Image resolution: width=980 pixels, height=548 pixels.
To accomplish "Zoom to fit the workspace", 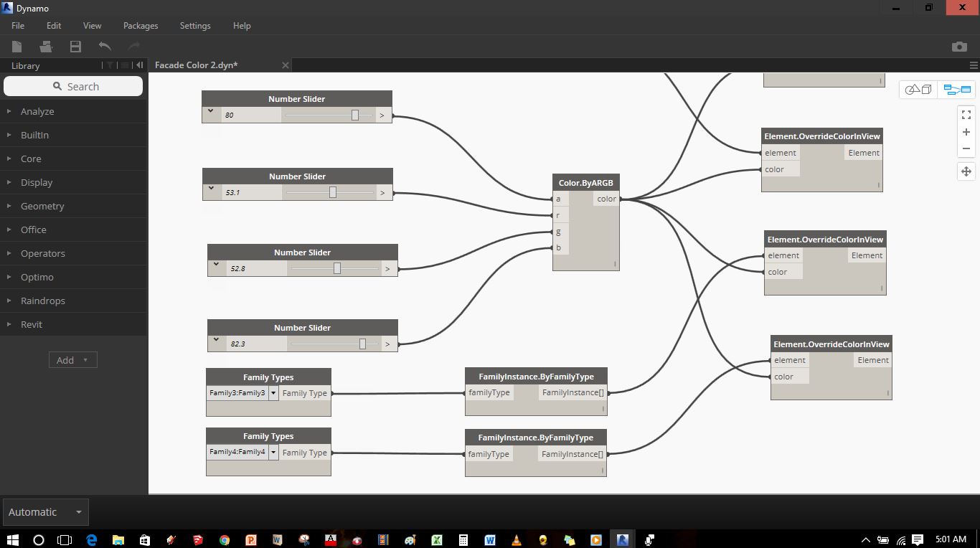I will [966, 115].
